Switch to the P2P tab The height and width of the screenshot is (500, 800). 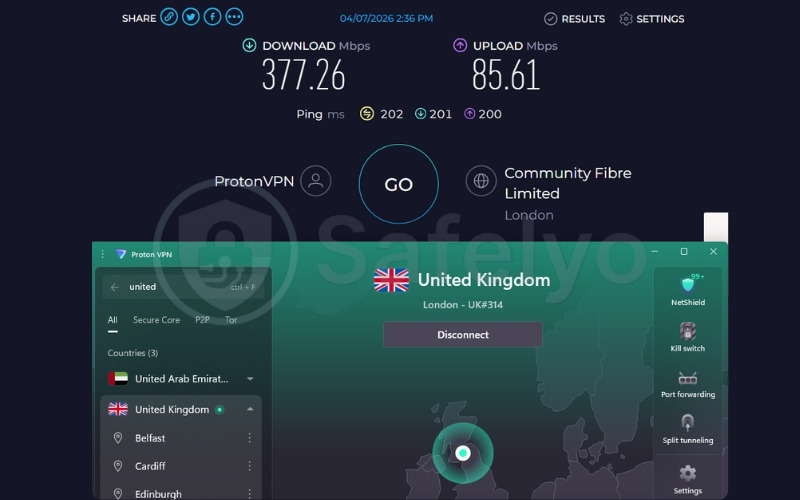203,320
